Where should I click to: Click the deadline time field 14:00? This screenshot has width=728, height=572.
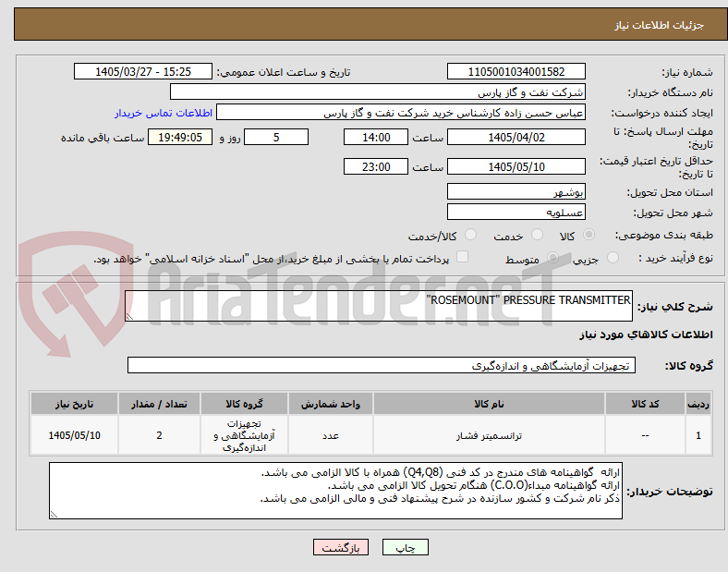point(376,137)
